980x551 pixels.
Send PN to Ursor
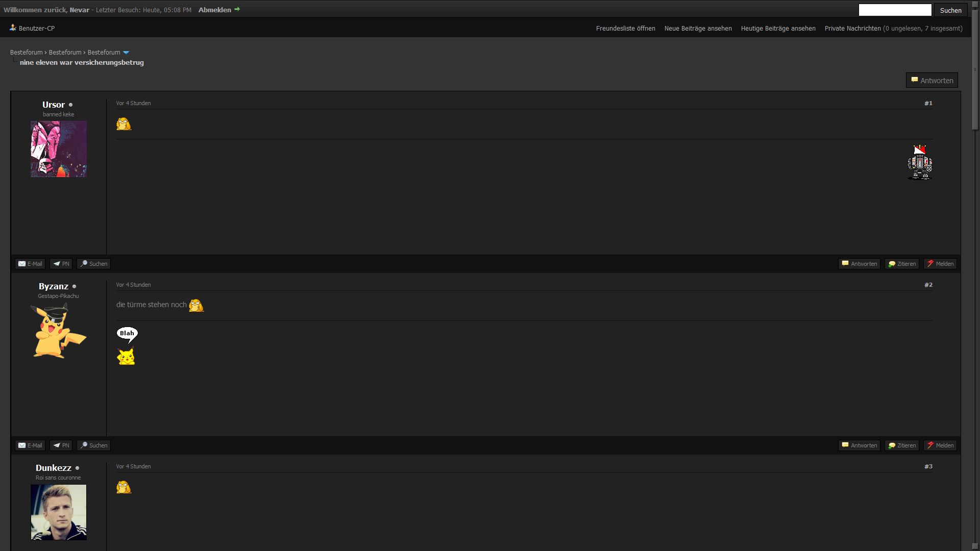click(61, 264)
